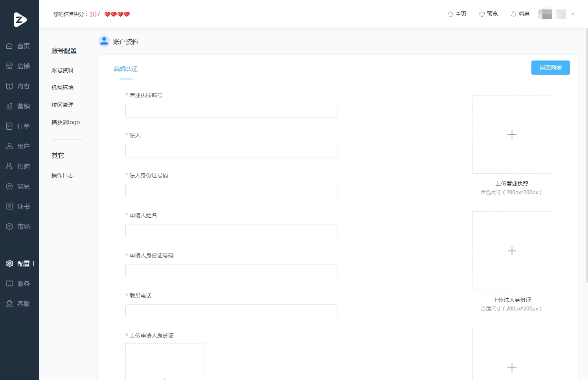
Task: Expand the account dropdown arrow
Action: point(573,14)
